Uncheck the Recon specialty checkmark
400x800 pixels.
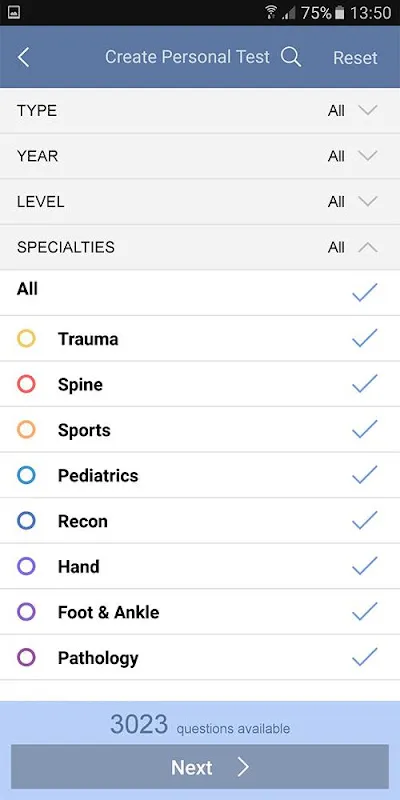[x=365, y=520]
